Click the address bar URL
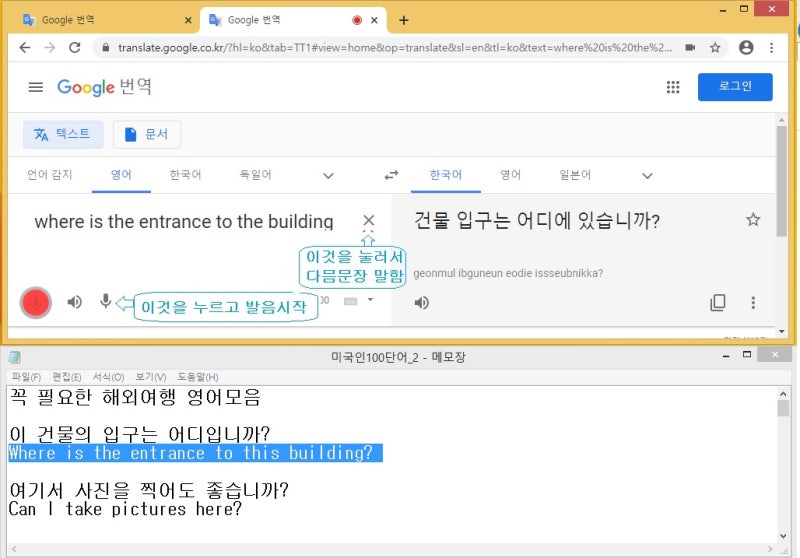800x558 pixels. [394, 48]
